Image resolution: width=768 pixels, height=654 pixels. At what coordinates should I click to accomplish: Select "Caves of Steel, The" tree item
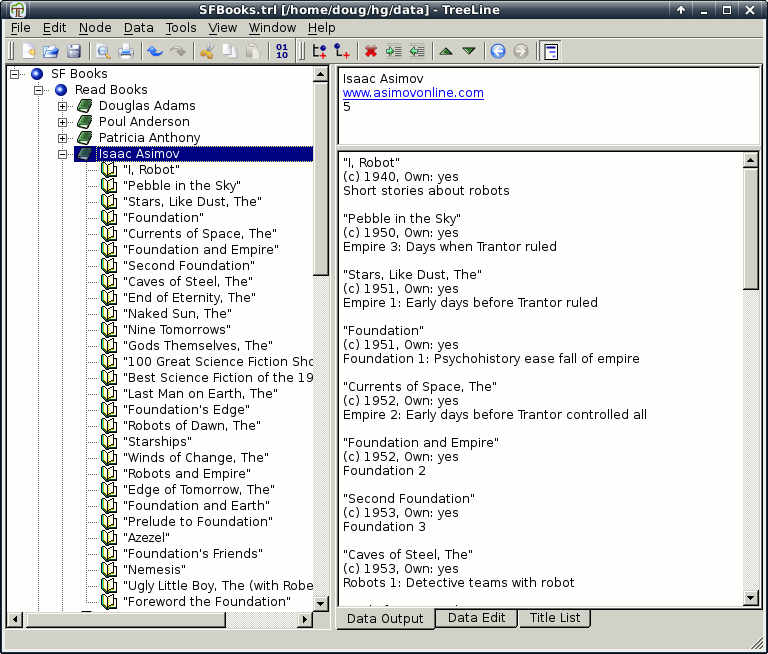tap(188, 281)
